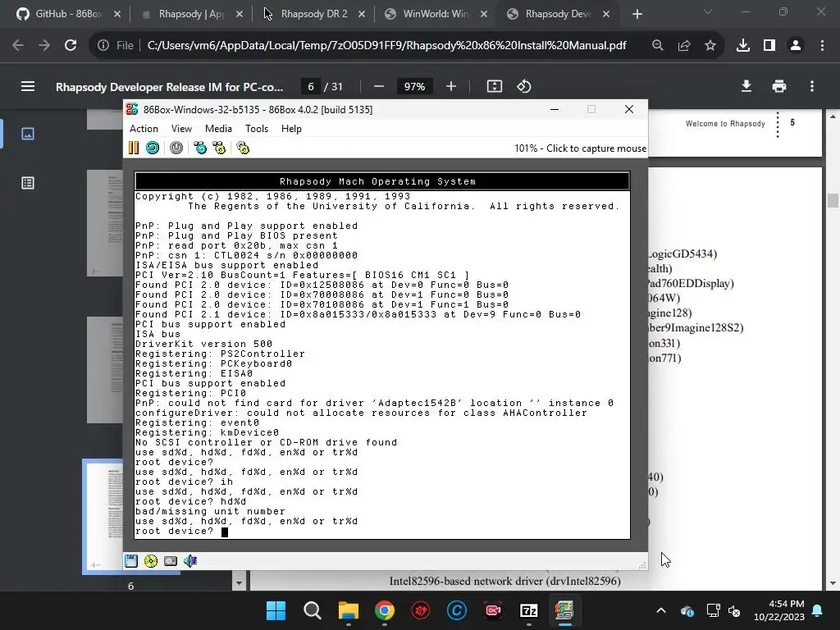Open the 86Box Help menu
This screenshot has height=630, width=840.
pos(291,129)
